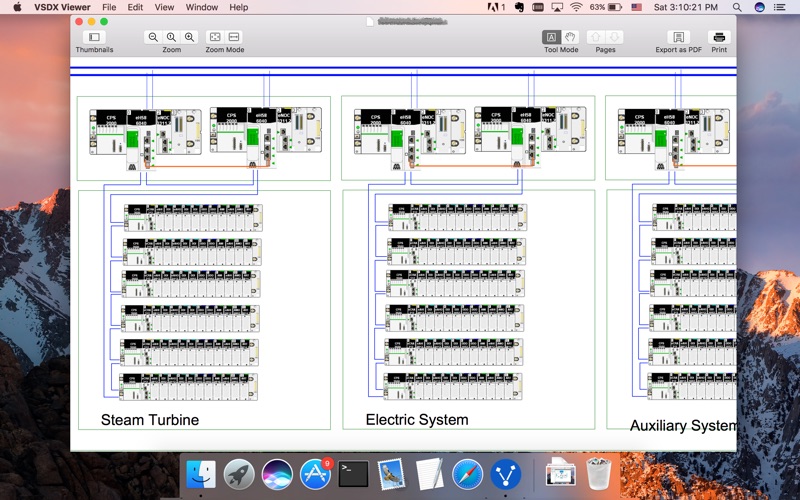This screenshot has height=500, width=800.
Task: Open the VSDX Viewer application menu
Action: (62, 7)
